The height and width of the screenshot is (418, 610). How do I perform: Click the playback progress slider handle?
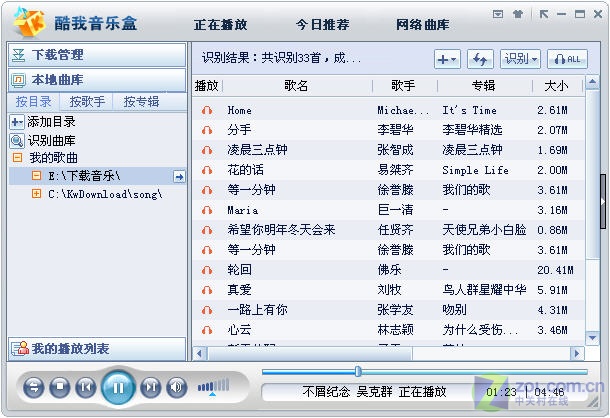click(358, 371)
